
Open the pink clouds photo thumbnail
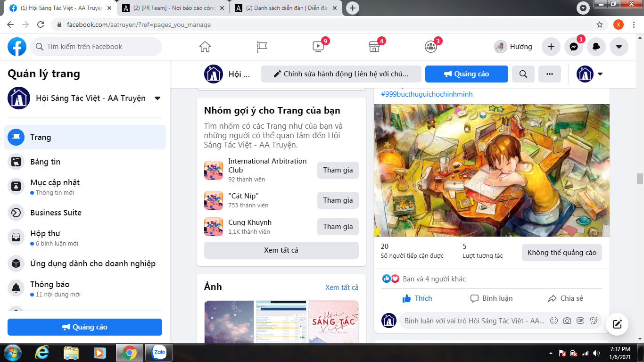[229, 321]
